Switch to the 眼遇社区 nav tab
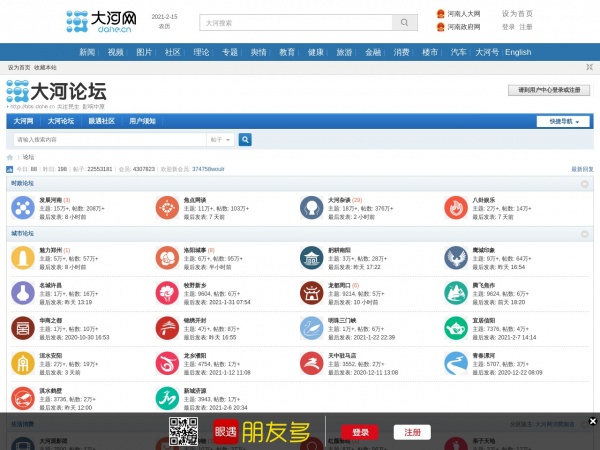The height and width of the screenshot is (450, 600). [x=102, y=121]
